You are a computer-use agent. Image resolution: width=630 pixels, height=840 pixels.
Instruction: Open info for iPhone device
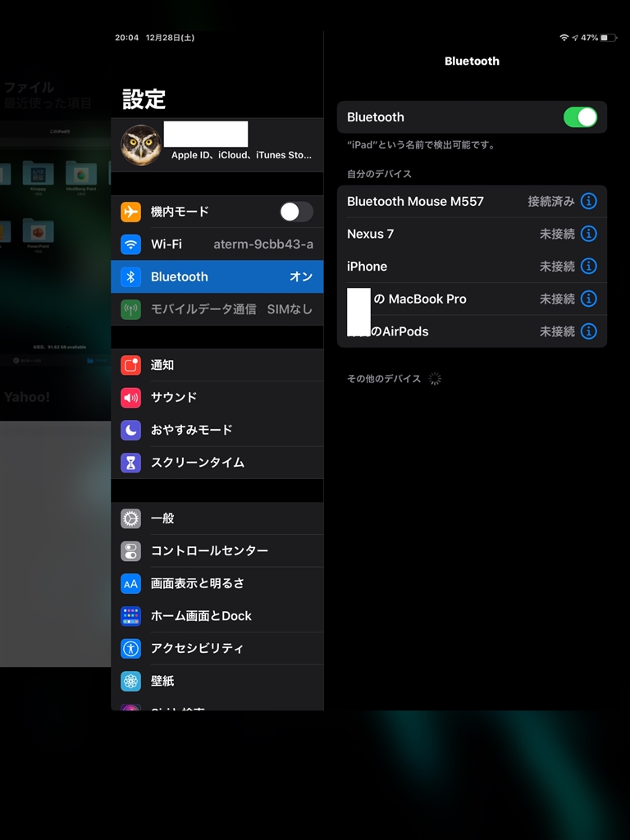[589, 267]
